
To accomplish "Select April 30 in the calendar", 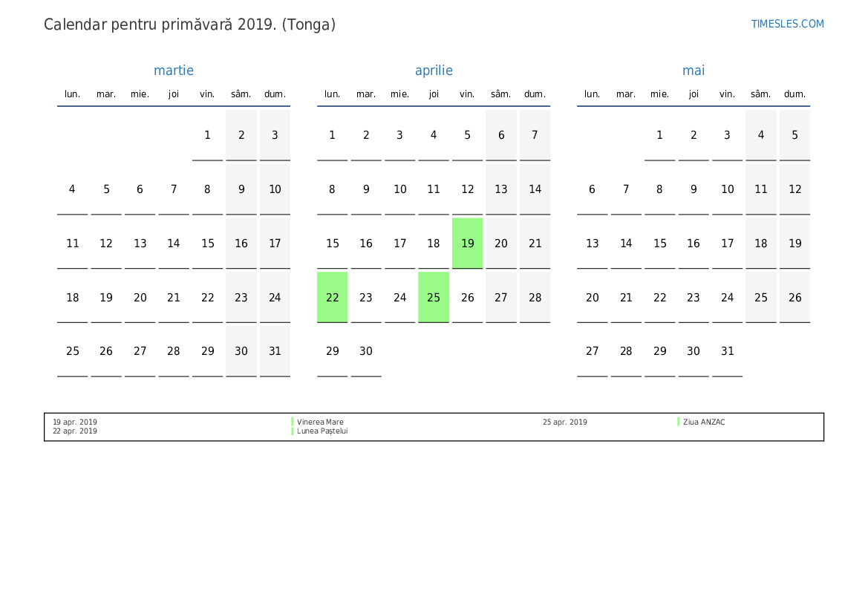I will [366, 351].
